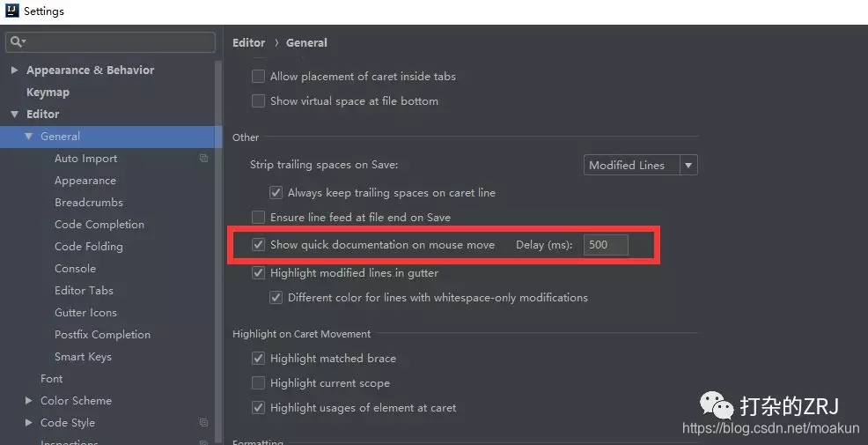Click the copy icon next to Code Style
This screenshot has width=868, height=445.
coord(203,423)
